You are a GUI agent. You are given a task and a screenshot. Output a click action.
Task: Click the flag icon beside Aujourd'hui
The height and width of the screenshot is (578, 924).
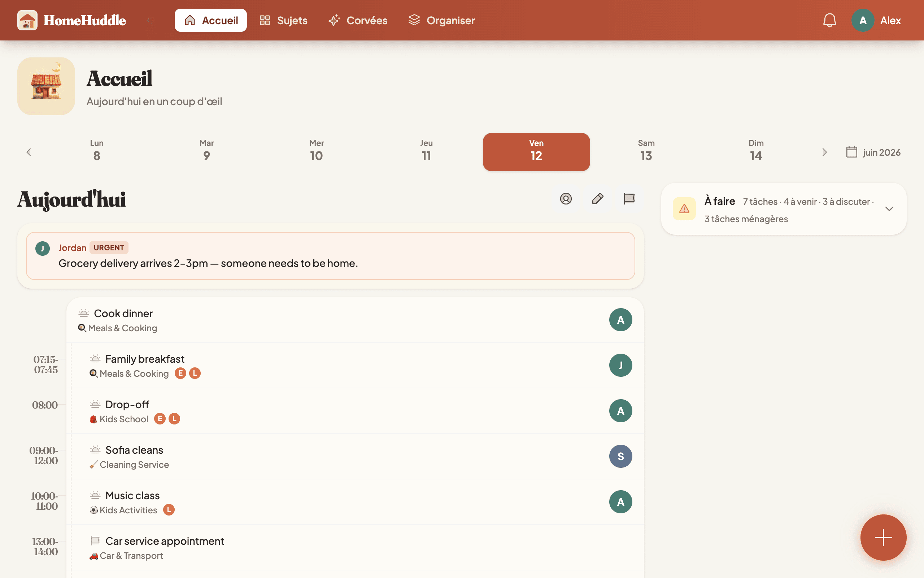click(x=629, y=199)
